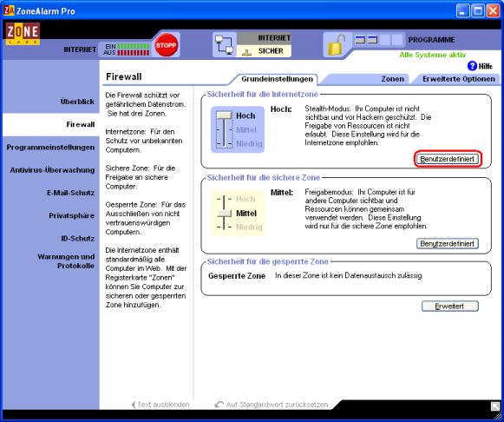Image resolution: width=504 pixels, height=422 pixels.
Task: Click second program icon beside padlock
Action: 372,40
